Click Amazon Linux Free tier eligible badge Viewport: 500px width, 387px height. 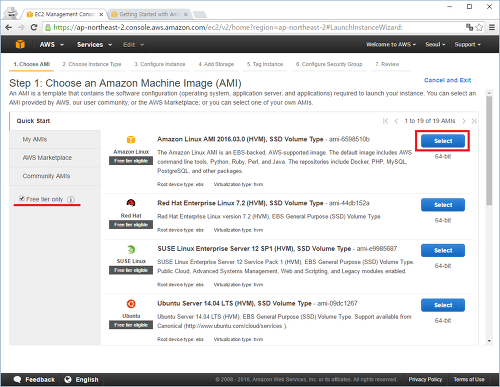(131, 161)
